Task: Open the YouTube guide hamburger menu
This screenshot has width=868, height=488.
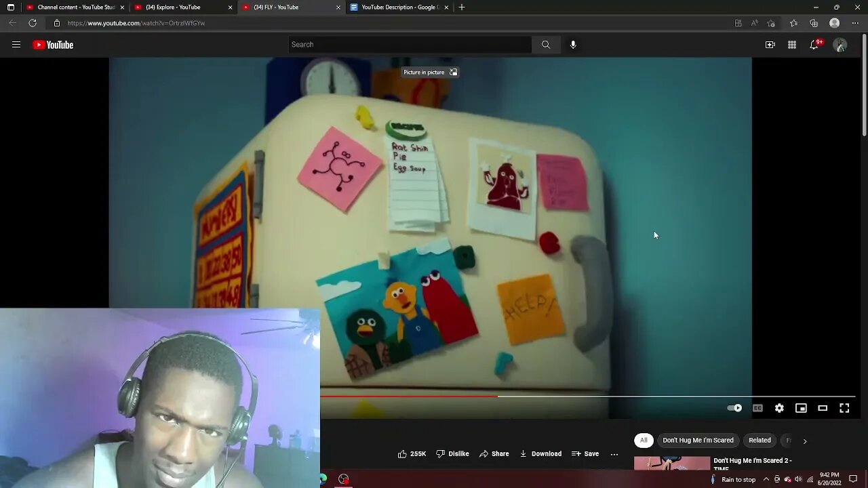Action: click(16, 45)
